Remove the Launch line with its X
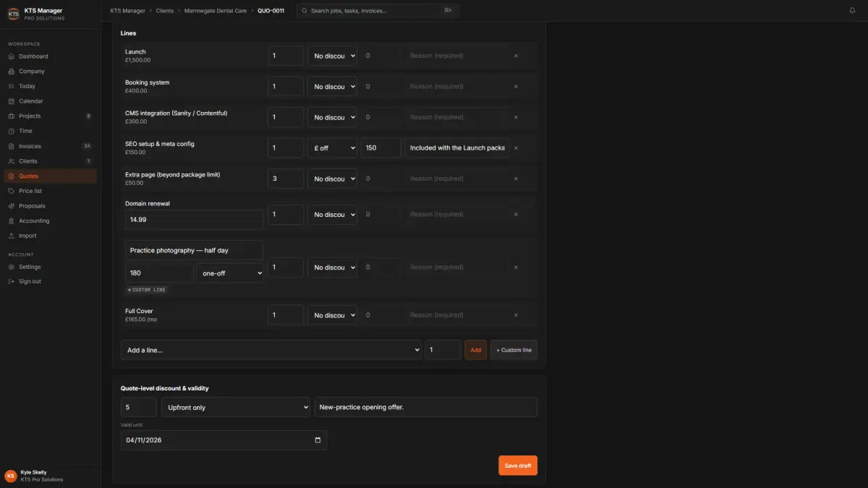 (516, 56)
